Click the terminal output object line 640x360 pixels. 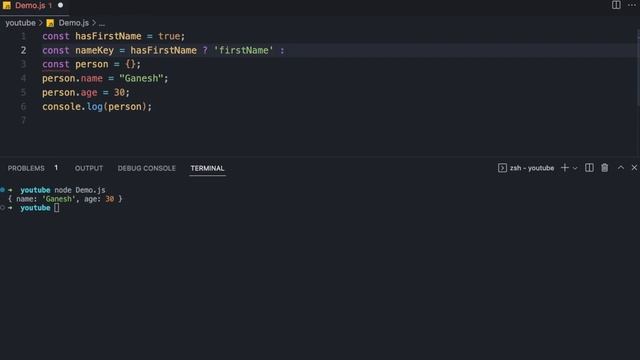coord(65,199)
